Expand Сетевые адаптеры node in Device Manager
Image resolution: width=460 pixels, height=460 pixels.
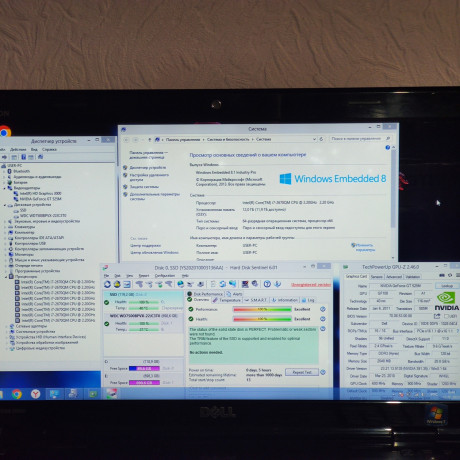[6, 326]
